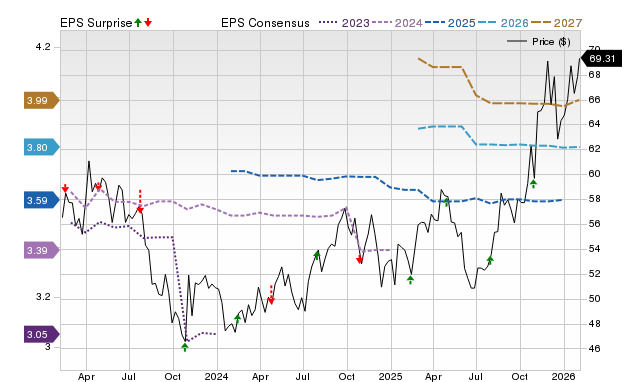The width and height of the screenshot is (640, 382).
Task: Click the EPS Consensus legend title
Action: [265, 23]
